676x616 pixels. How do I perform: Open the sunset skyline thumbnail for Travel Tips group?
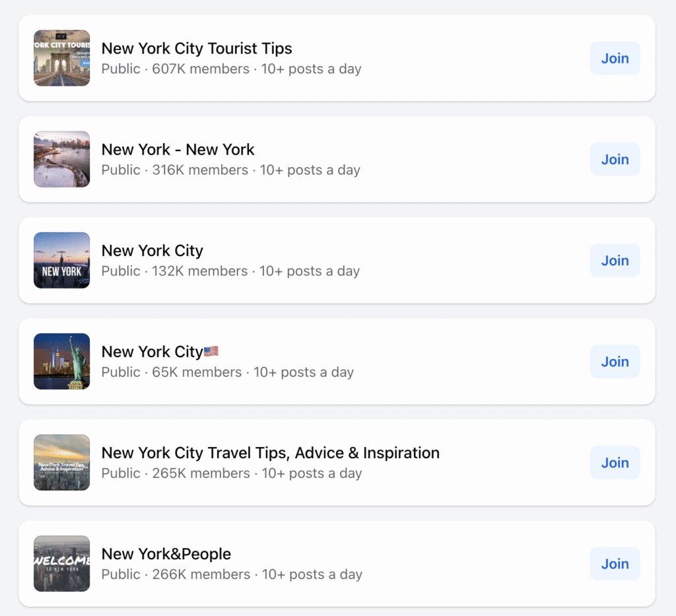coord(61,463)
